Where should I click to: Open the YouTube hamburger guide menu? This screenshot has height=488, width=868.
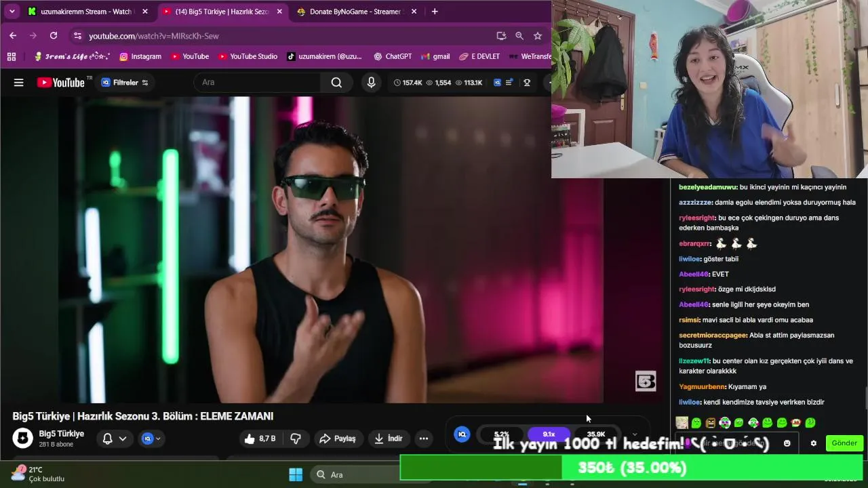tap(19, 83)
